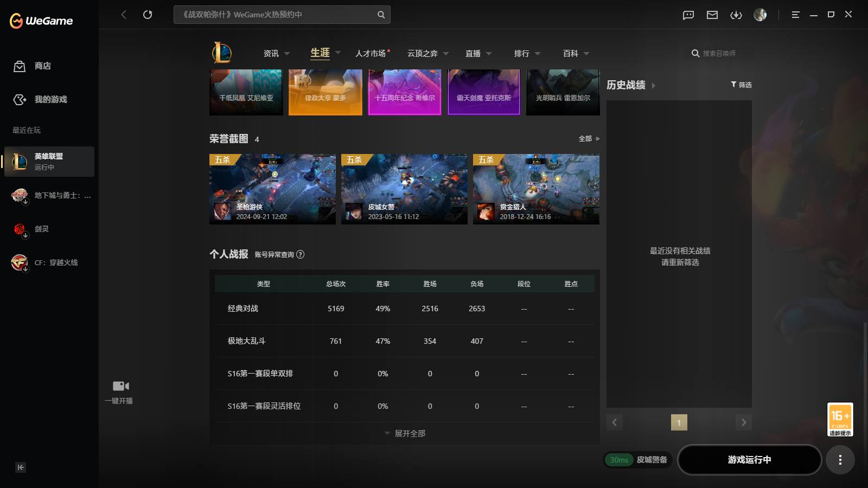Screen dimensions: 868x488
Task: Expand the 云顶之弈 dropdown menu
Action: [x=446, y=54]
